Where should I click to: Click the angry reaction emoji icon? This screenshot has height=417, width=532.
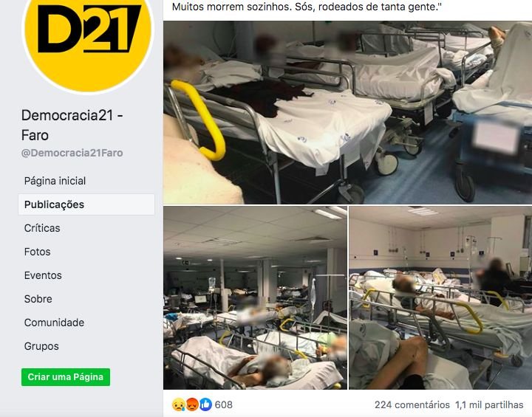tap(192, 404)
